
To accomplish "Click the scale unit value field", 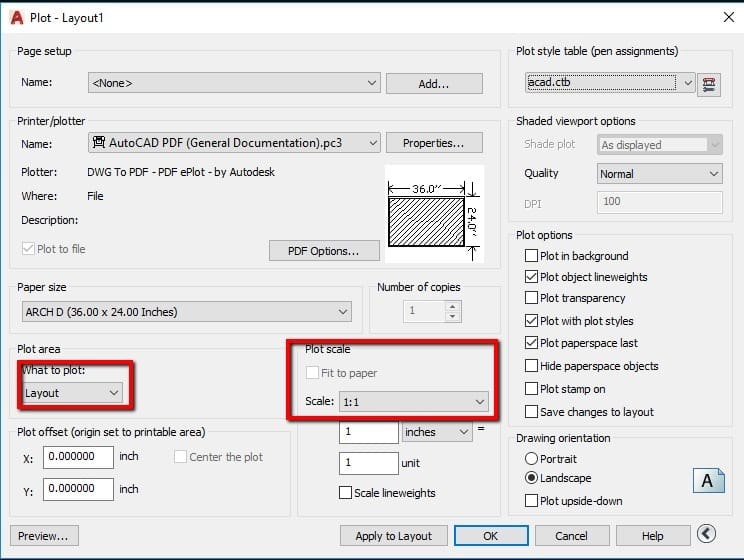I will [x=369, y=463].
